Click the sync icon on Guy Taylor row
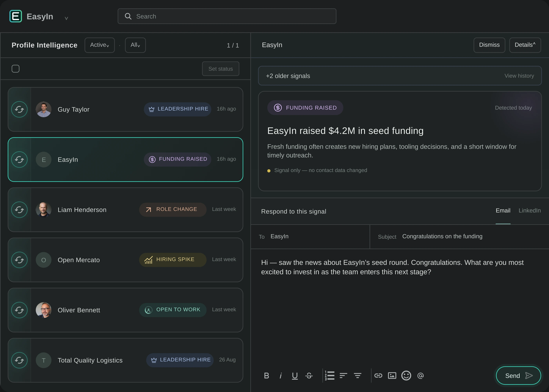The image size is (549, 392). [19, 109]
